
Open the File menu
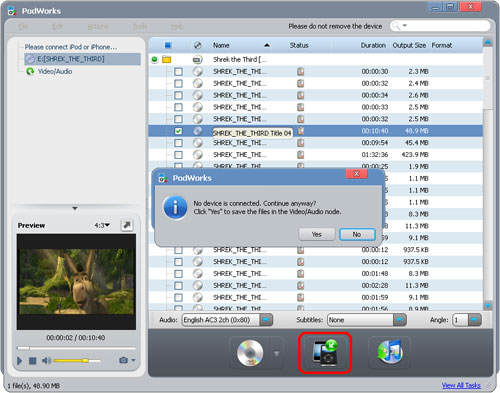(23, 26)
